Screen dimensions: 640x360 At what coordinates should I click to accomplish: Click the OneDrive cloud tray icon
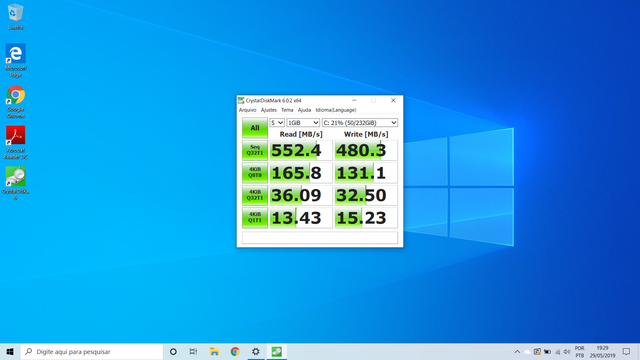(x=527, y=352)
